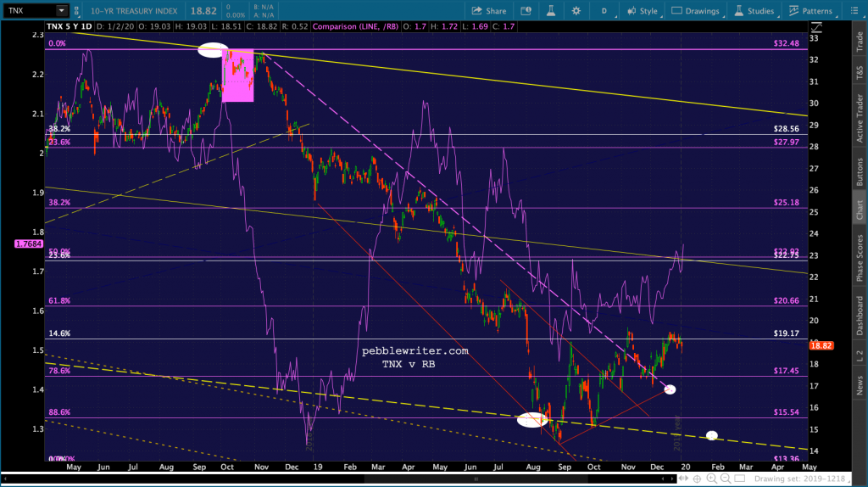Open the Style menu
Screen dimensions: 868x487
click(641, 11)
